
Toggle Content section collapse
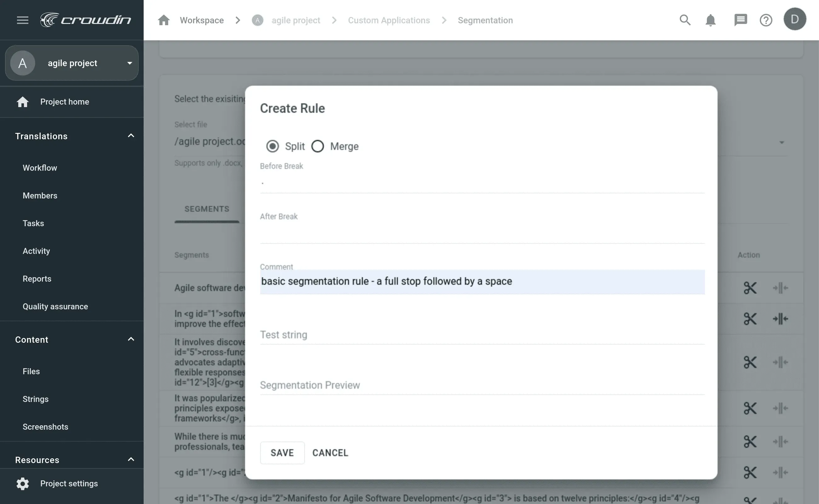(x=130, y=339)
